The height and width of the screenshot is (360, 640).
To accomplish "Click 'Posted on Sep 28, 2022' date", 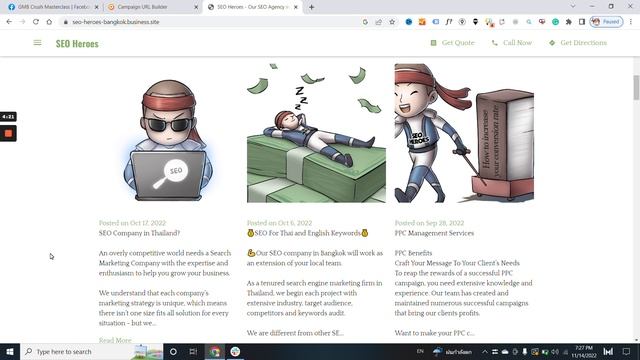I will 429,223.
